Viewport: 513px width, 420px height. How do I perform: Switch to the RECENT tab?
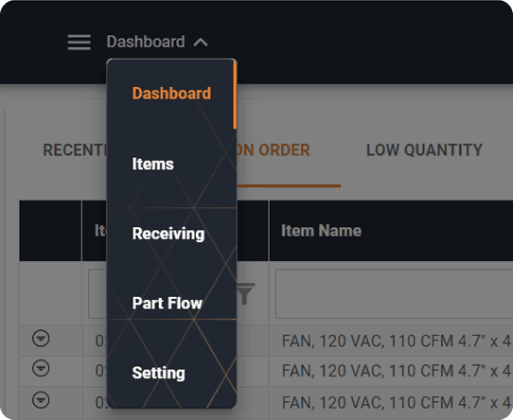[75, 150]
